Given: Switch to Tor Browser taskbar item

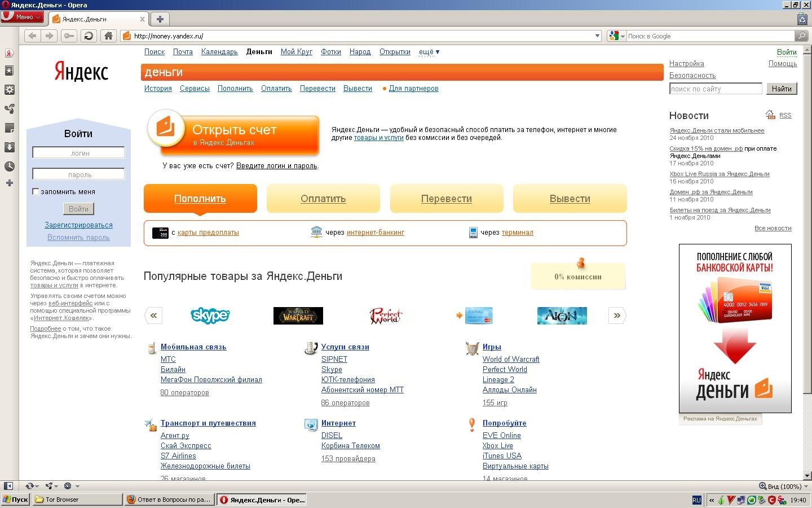Looking at the screenshot, I should point(77,500).
